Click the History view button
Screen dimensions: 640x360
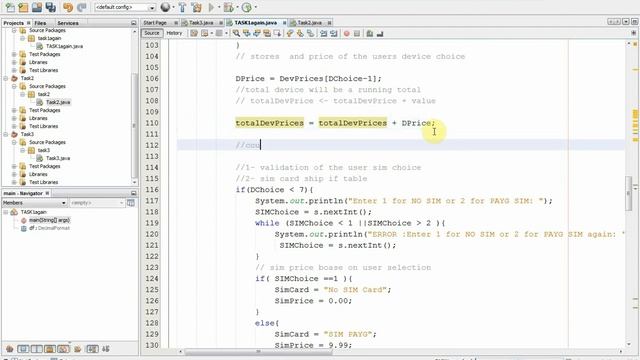coord(174,33)
